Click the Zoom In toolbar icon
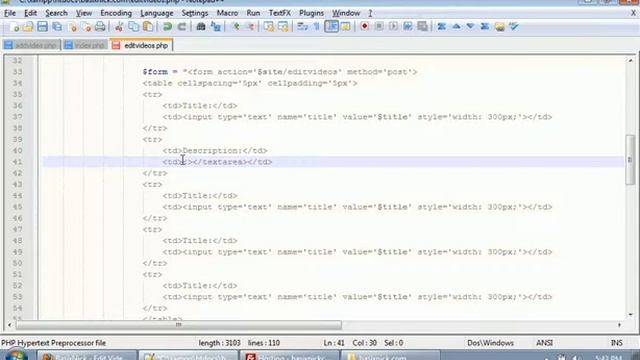 [x=236, y=27]
